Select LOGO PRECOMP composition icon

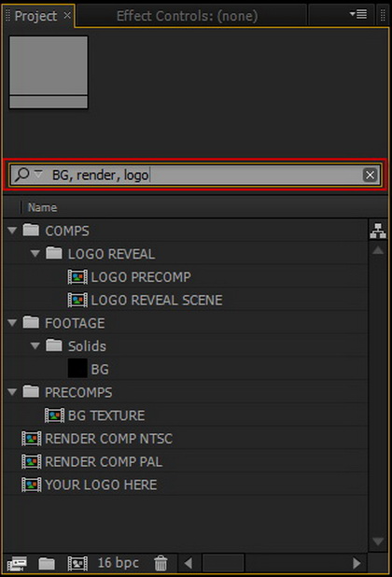coord(77,277)
